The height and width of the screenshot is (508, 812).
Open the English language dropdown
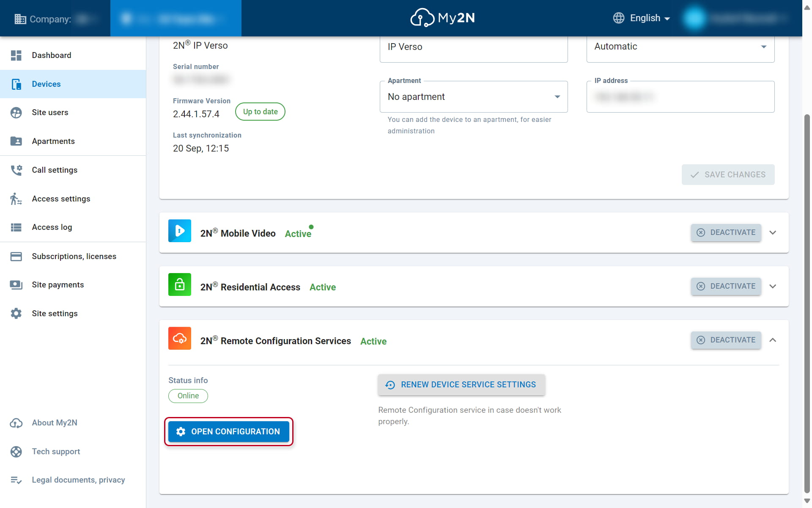pos(642,18)
